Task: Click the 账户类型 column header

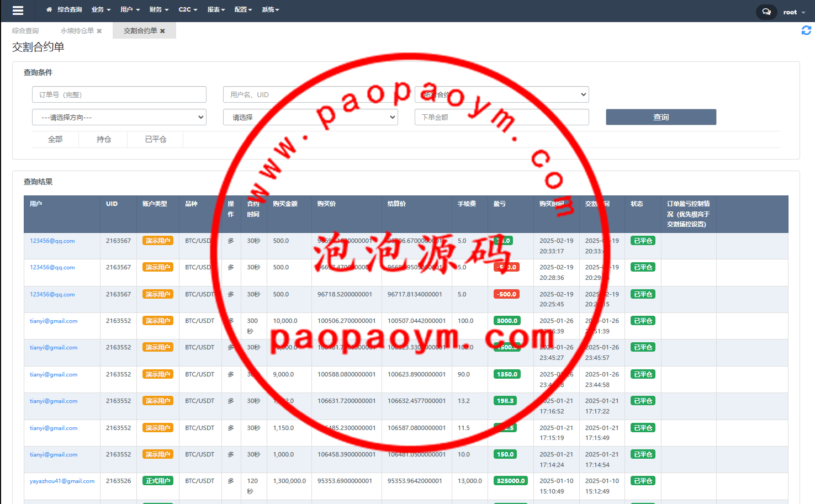Action: click(x=158, y=214)
